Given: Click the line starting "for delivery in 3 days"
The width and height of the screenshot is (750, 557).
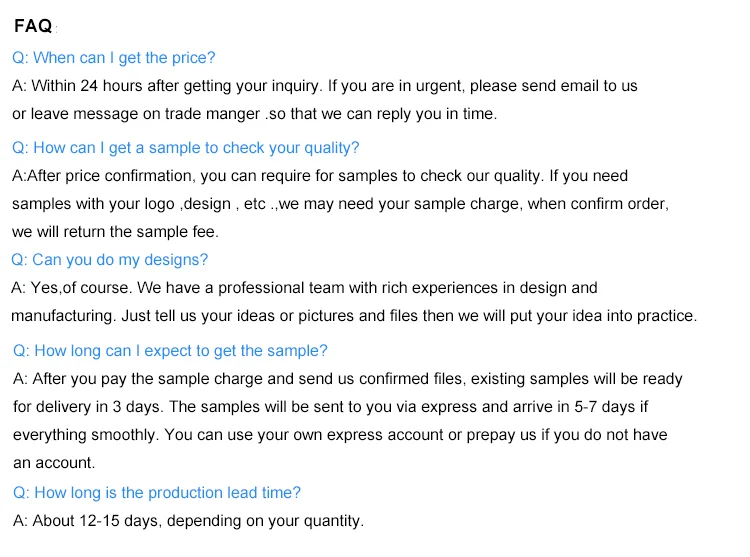Looking at the screenshot, I should point(331,407).
